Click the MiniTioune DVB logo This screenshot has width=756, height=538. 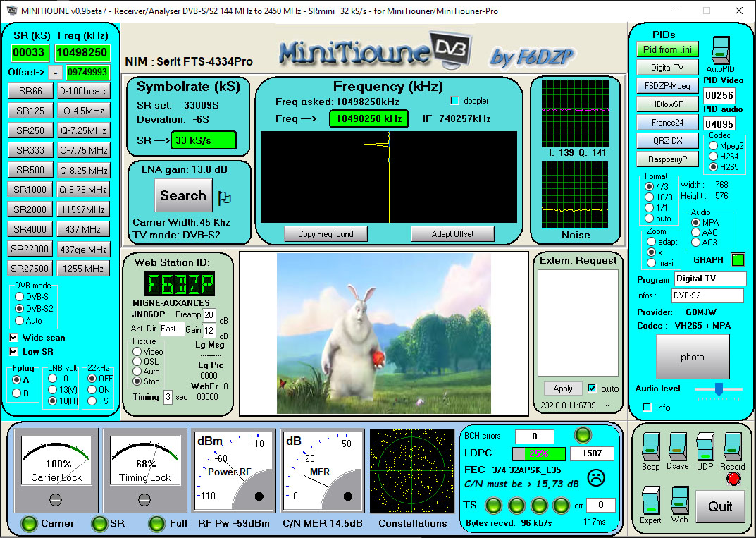click(x=375, y=49)
